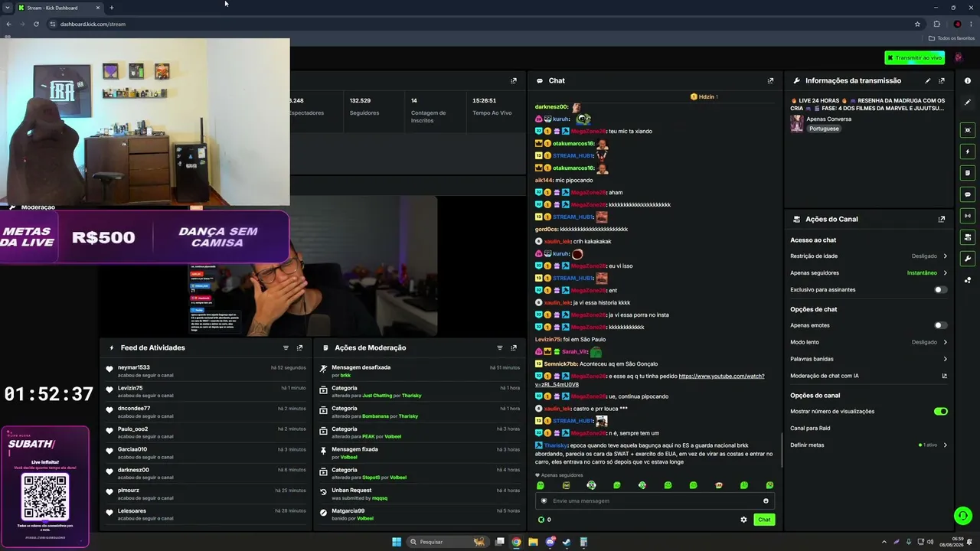The width and height of the screenshot is (980, 551).
Task: Click the info icon in right sidebar
Action: point(968,80)
